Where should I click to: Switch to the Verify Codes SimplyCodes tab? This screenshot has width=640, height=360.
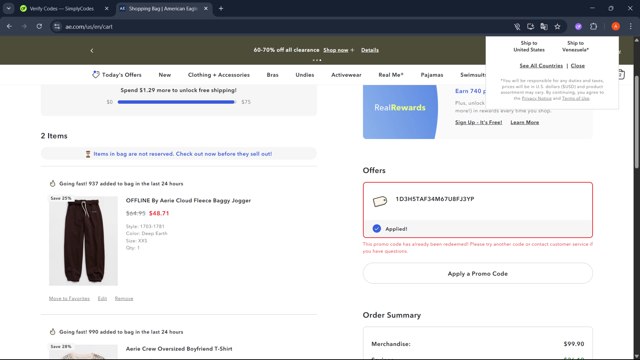click(61, 8)
